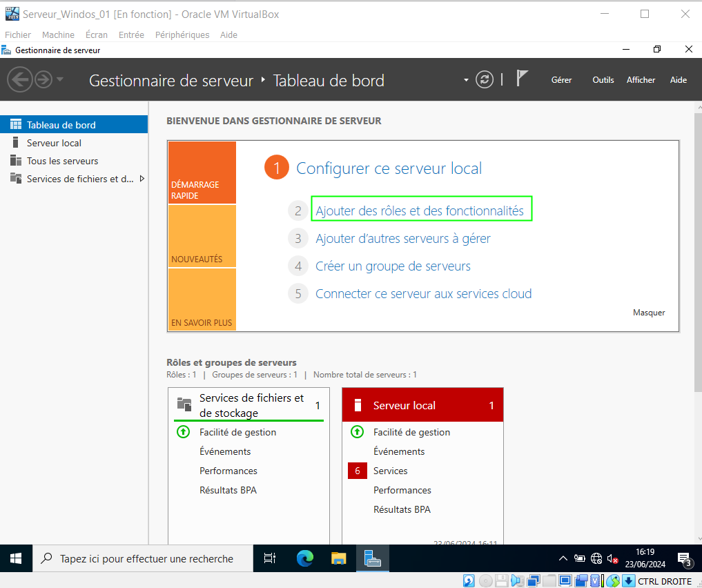The height and width of the screenshot is (588, 702).
Task: Open File Explorer from the taskbar
Action: 338,558
